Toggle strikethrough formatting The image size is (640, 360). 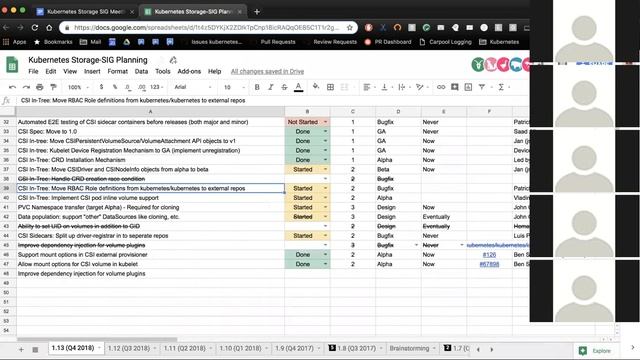284,87
